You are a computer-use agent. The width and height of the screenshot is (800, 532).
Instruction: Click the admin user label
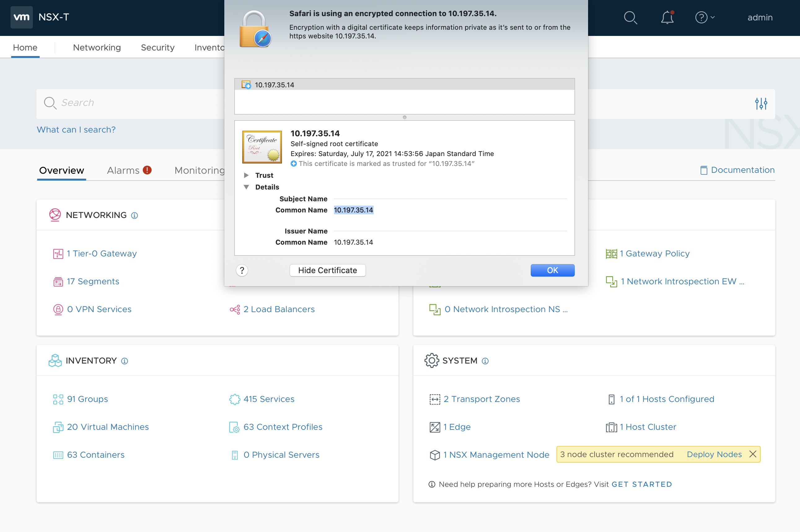pos(760,17)
